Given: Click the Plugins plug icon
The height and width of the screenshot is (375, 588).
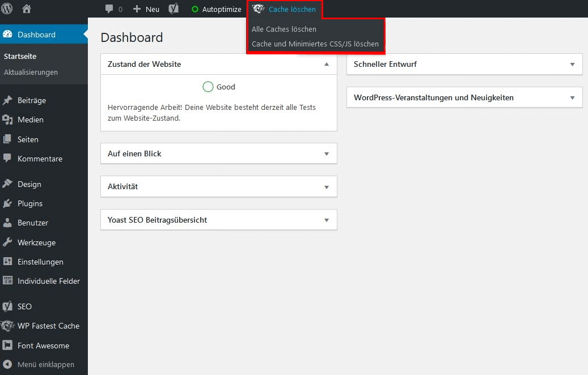Looking at the screenshot, I should [7, 203].
